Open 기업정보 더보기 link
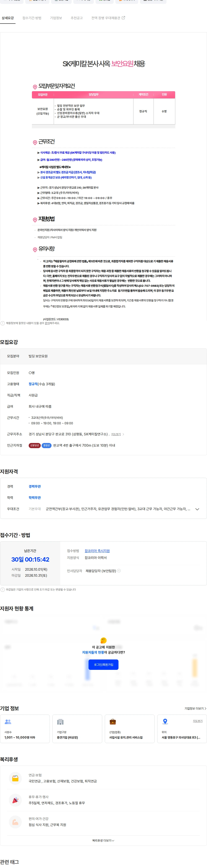The image size is (207, 868). 195,709
